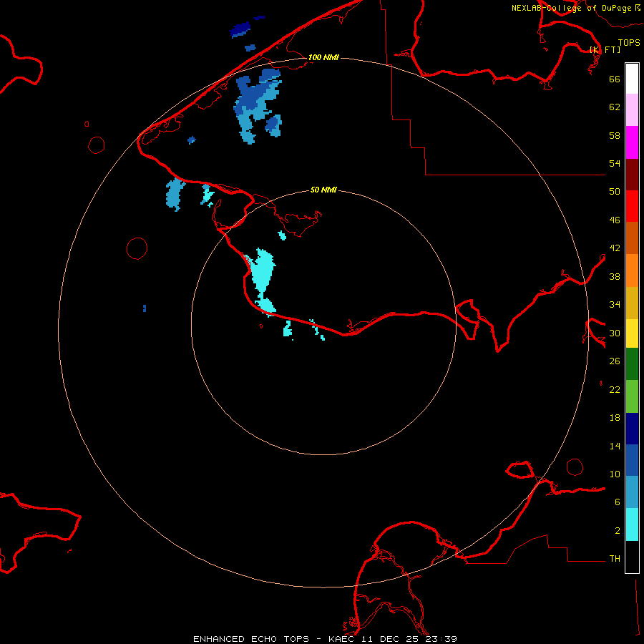The height and width of the screenshot is (644, 644).
Task: Select the bright yellow legend swatch
Action: (632, 333)
